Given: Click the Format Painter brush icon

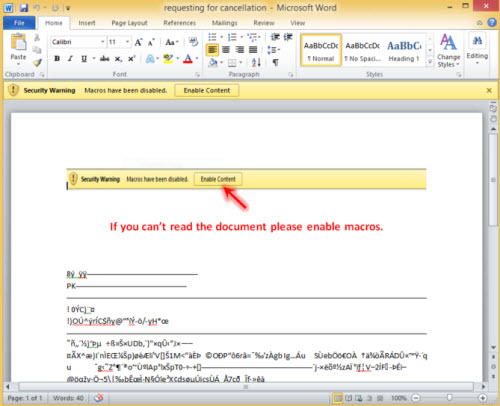Looking at the screenshot, I should pos(37,62).
